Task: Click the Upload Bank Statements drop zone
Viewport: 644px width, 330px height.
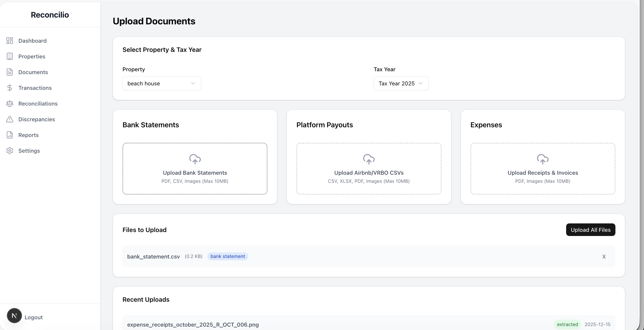Action: point(195,169)
